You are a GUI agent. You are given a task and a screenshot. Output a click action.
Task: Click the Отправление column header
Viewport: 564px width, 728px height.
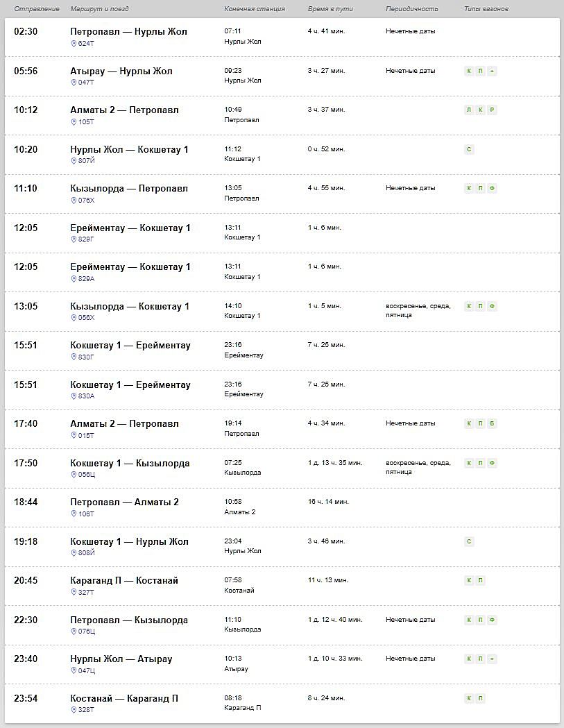pos(37,9)
